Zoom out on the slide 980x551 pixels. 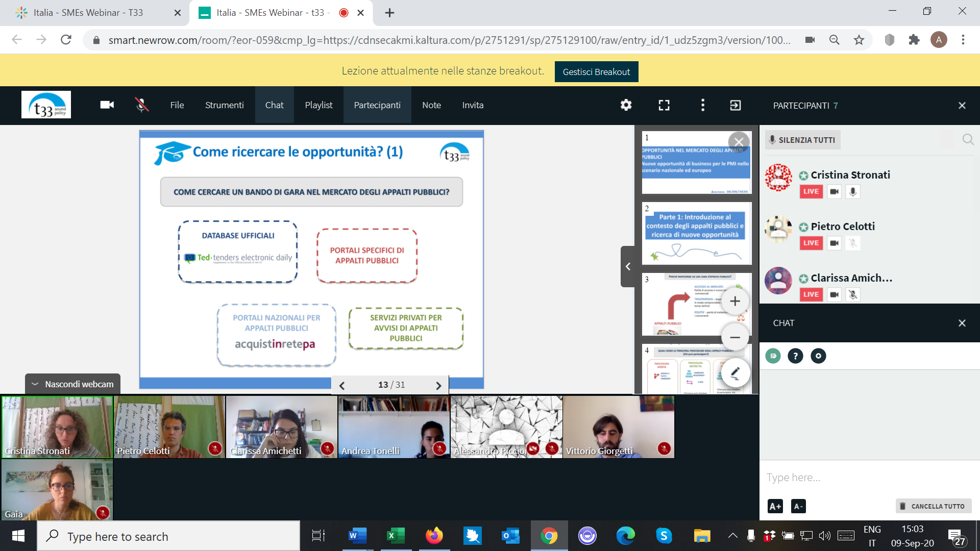pos(735,337)
